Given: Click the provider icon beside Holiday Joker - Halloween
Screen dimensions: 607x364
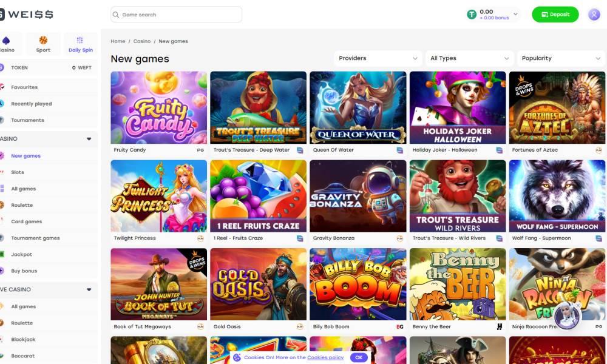Looking at the screenshot, I should pos(500,150).
